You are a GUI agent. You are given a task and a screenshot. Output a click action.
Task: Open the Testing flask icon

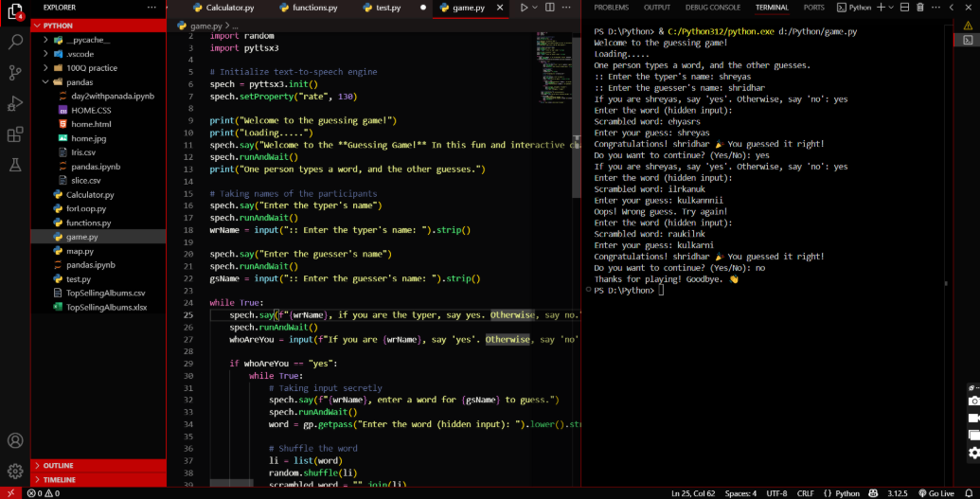[15, 166]
